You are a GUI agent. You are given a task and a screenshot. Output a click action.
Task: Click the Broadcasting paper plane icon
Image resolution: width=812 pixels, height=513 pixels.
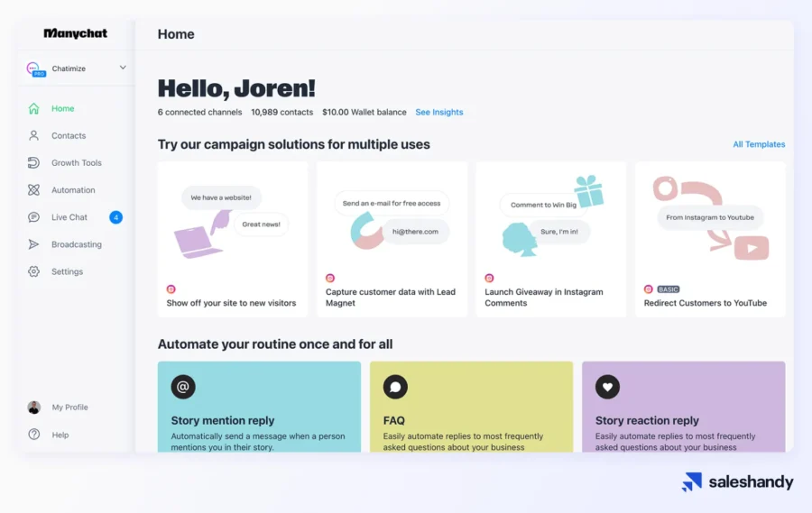click(x=33, y=244)
